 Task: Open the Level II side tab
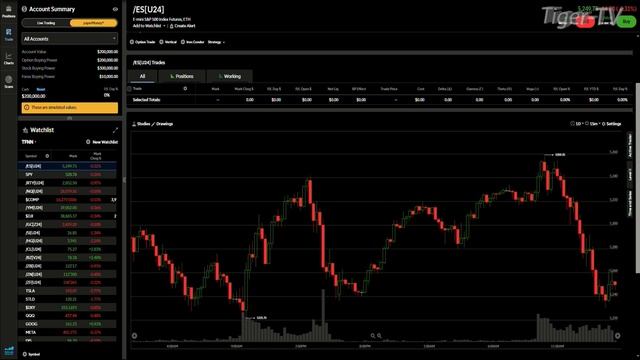629,175
